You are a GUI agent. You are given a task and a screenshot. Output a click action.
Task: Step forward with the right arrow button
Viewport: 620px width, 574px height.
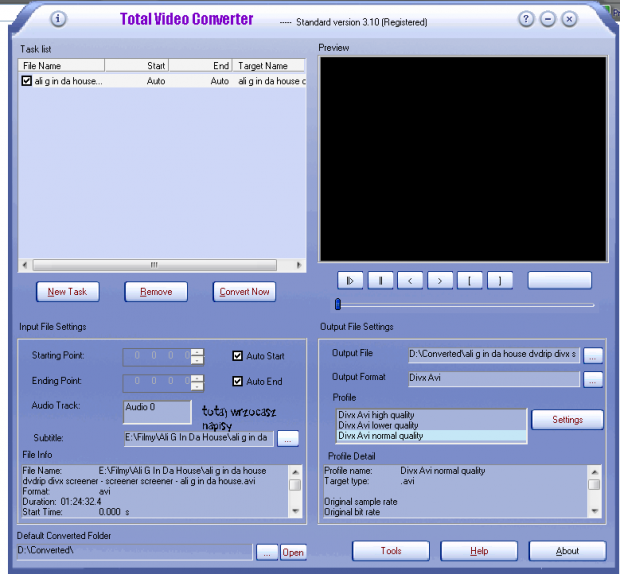[440, 280]
